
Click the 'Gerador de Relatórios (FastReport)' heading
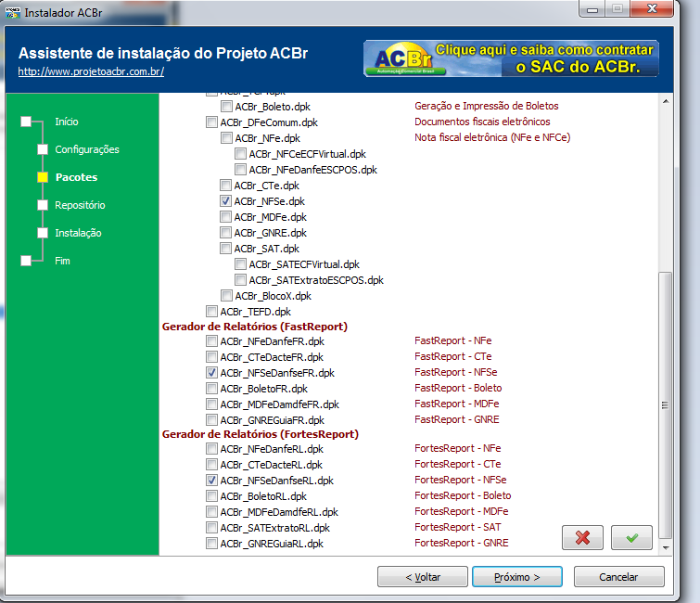click(254, 327)
